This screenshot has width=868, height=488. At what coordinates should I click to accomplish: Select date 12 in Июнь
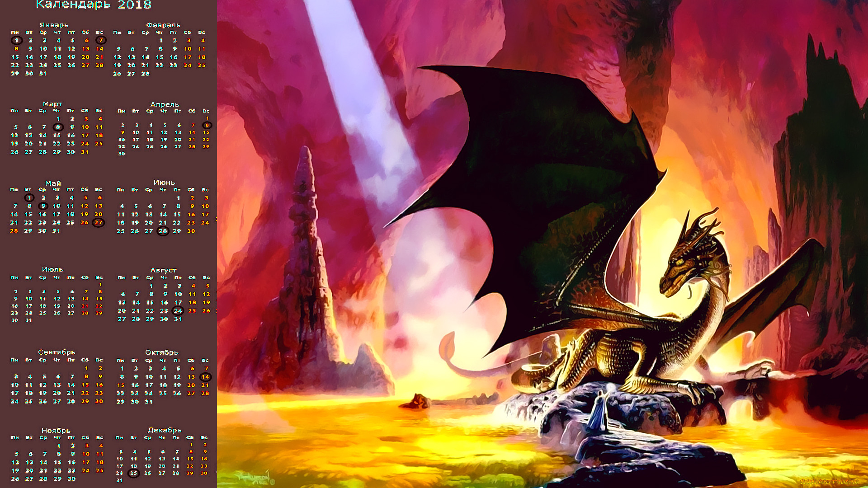click(x=135, y=214)
